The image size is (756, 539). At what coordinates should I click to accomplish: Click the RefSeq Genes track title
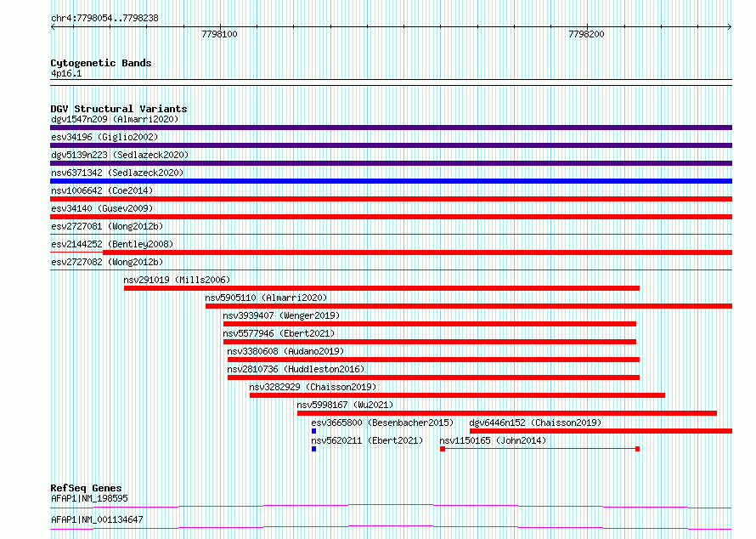click(86, 488)
